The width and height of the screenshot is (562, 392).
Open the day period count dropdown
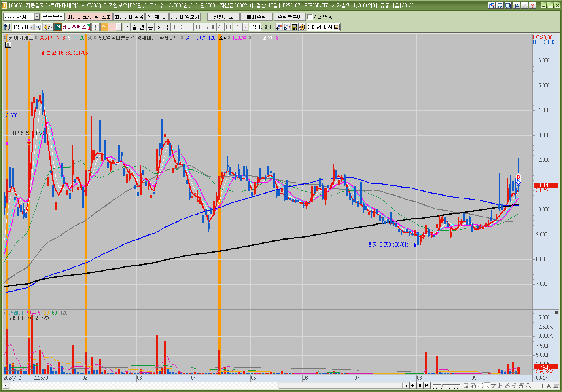point(119,27)
